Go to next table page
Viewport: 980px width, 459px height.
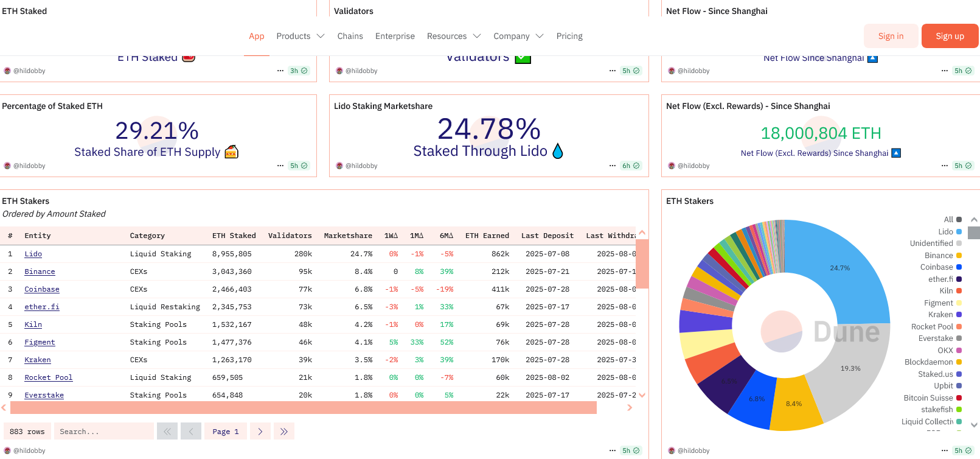(x=260, y=431)
